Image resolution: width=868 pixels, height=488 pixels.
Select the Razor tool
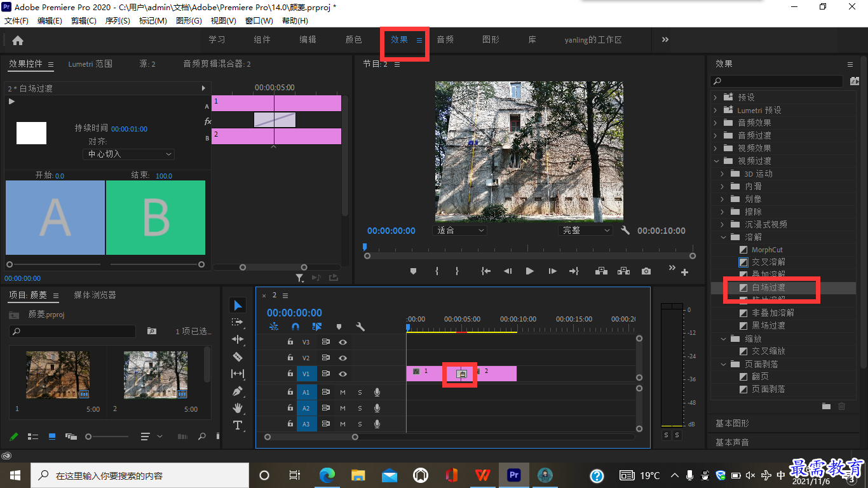238,356
